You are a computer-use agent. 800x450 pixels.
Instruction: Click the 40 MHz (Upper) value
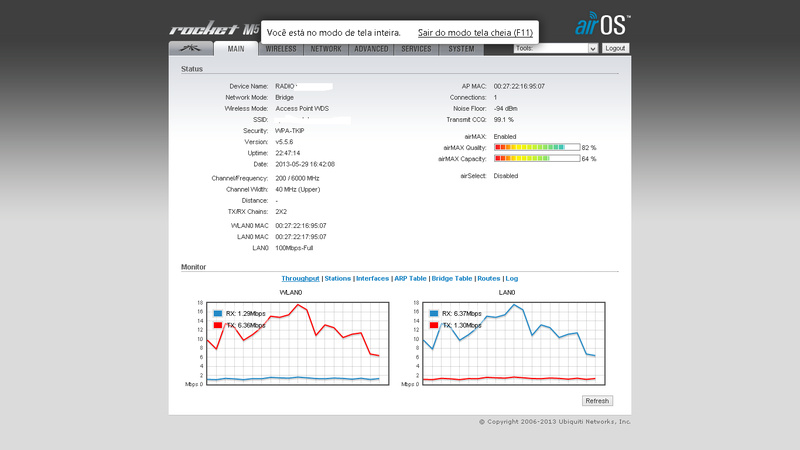point(297,190)
